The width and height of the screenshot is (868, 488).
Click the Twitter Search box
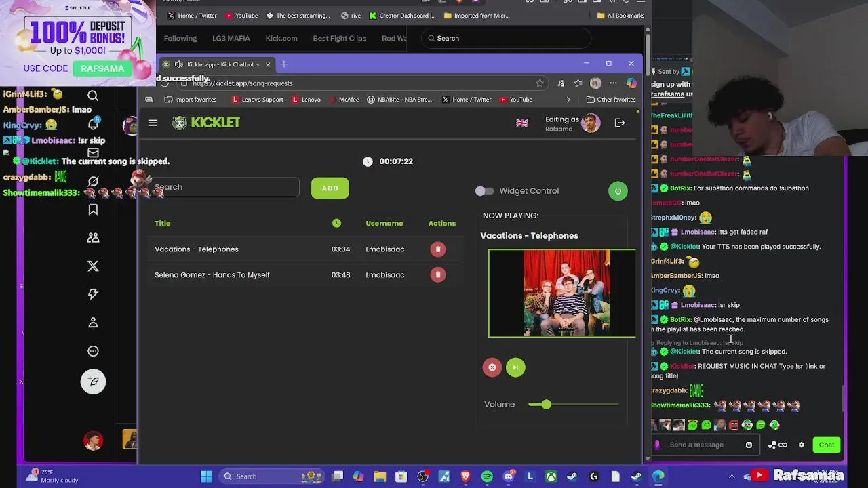(505, 39)
